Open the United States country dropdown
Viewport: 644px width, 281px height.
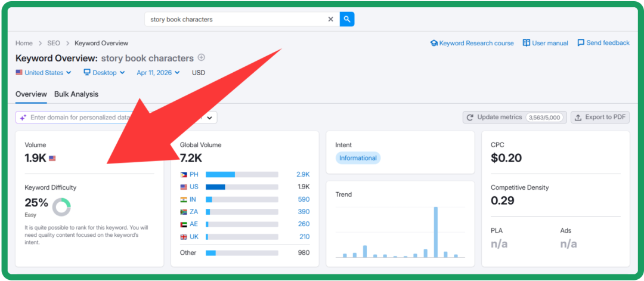tap(44, 73)
